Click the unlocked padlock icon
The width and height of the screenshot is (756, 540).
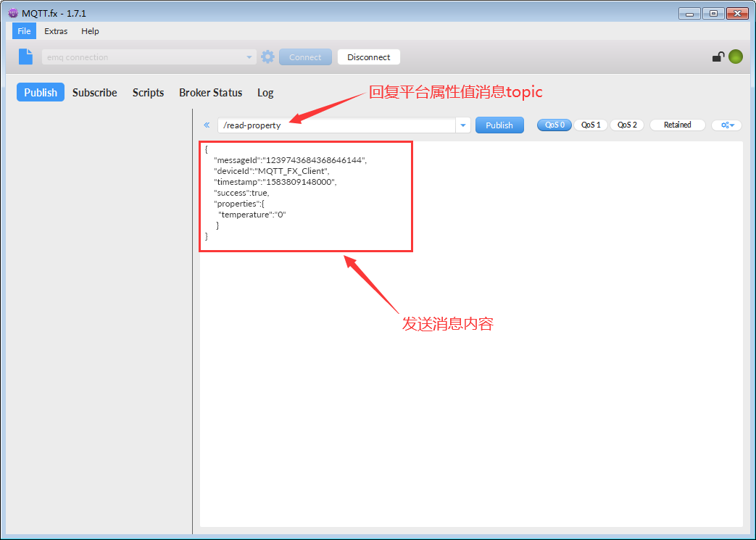(x=718, y=57)
